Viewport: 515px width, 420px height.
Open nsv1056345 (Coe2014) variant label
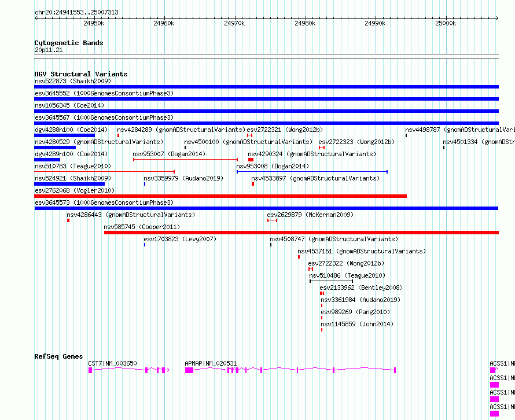pos(69,105)
